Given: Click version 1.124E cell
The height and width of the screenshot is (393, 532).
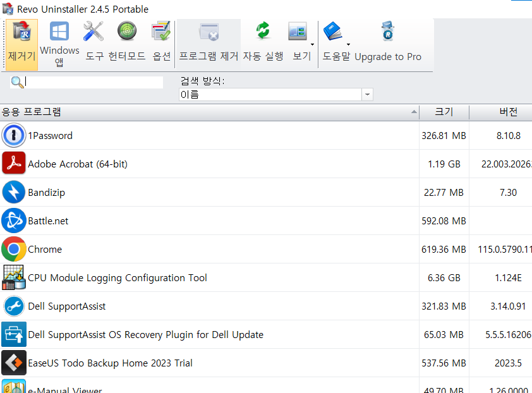Looking at the screenshot, I should pos(508,278).
